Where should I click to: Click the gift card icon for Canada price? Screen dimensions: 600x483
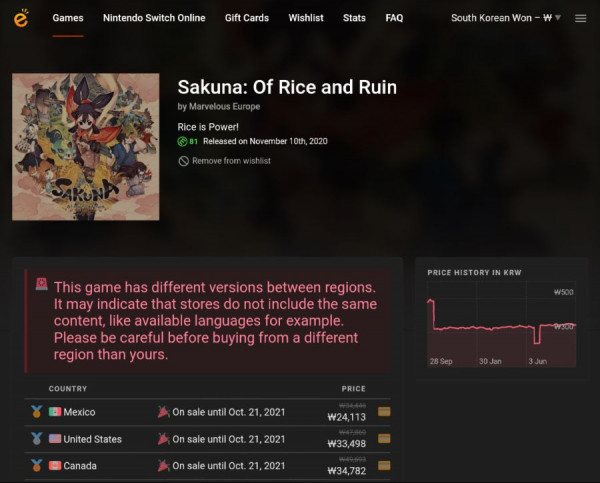pos(384,465)
